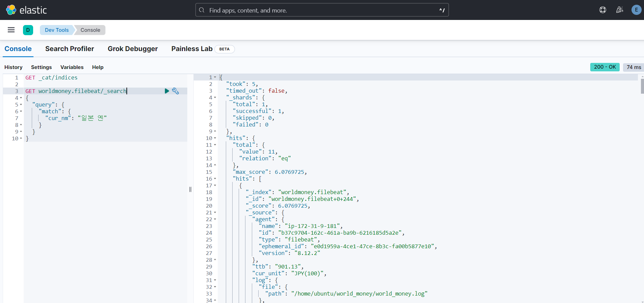The image size is (644, 303).
Task: Collapse hits block at response line 10
Action: coord(215,138)
